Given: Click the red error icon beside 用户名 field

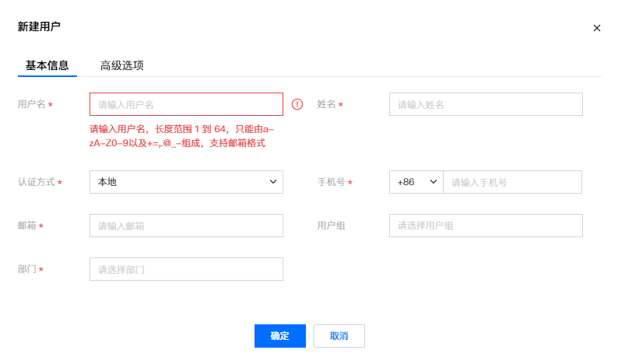Looking at the screenshot, I should [297, 104].
